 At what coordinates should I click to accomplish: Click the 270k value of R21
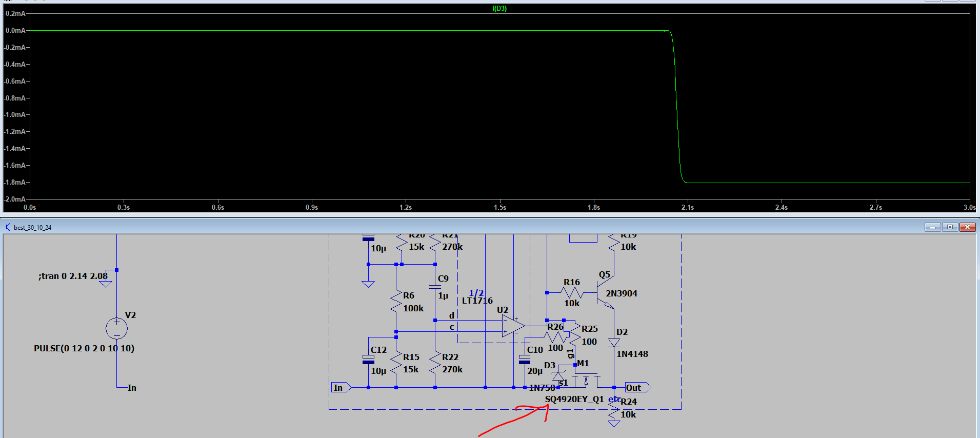[x=452, y=247]
